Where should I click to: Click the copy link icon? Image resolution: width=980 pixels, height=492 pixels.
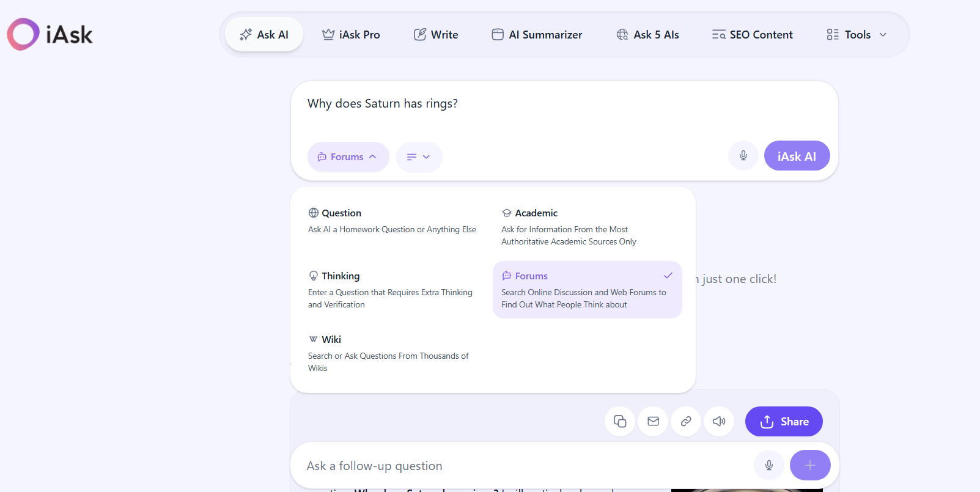click(x=686, y=421)
